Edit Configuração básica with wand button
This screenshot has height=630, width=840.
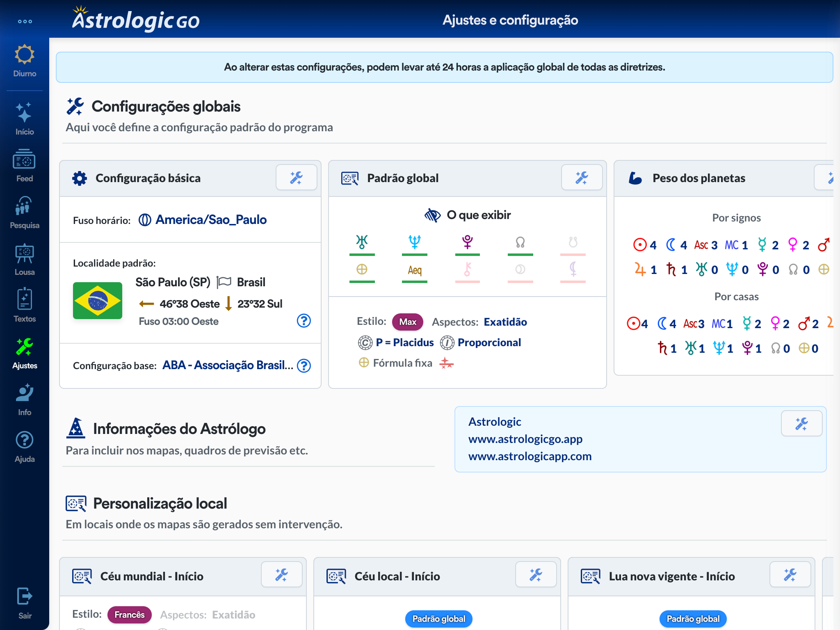point(297,178)
